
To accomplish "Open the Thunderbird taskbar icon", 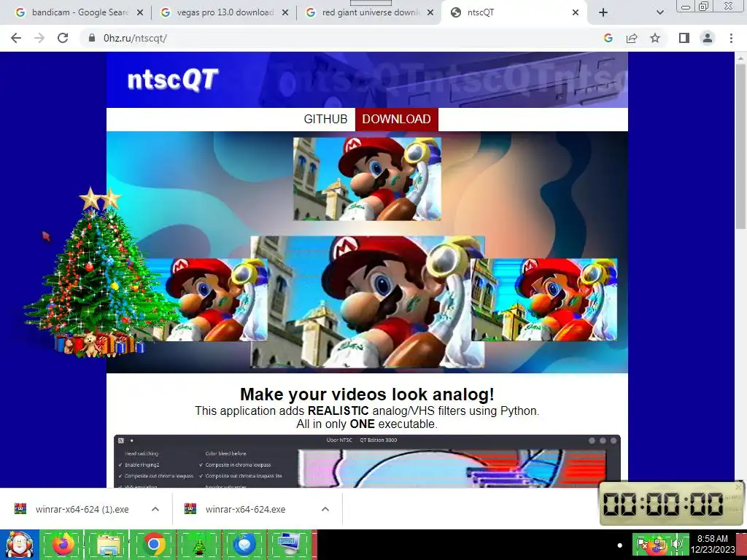I will pos(244,545).
